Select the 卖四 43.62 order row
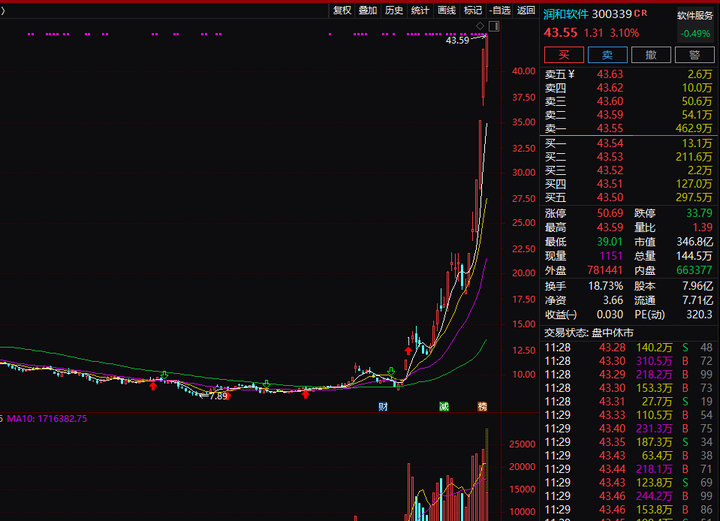Image resolution: width=720 pixels, height=521 pixels. coord(629,88)
